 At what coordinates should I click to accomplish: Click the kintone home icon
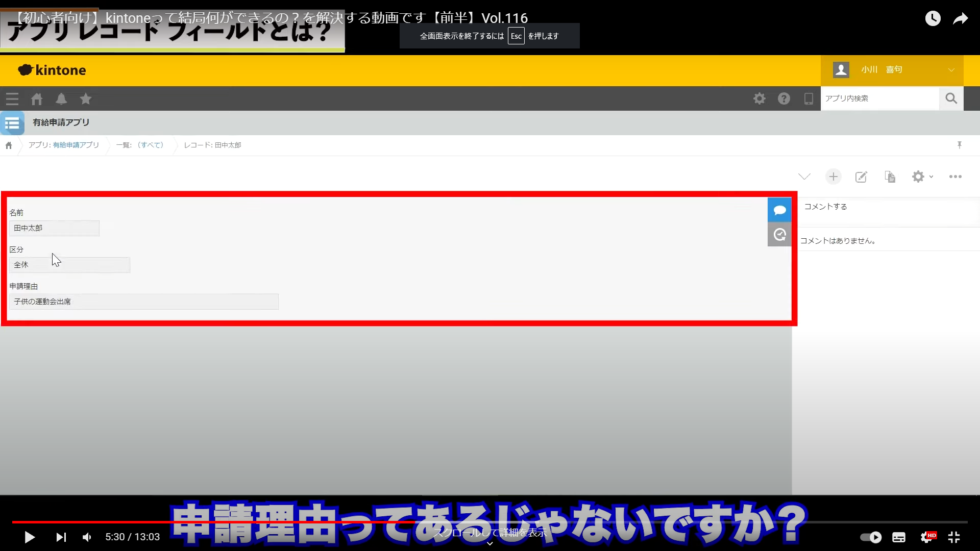point(37,99)
